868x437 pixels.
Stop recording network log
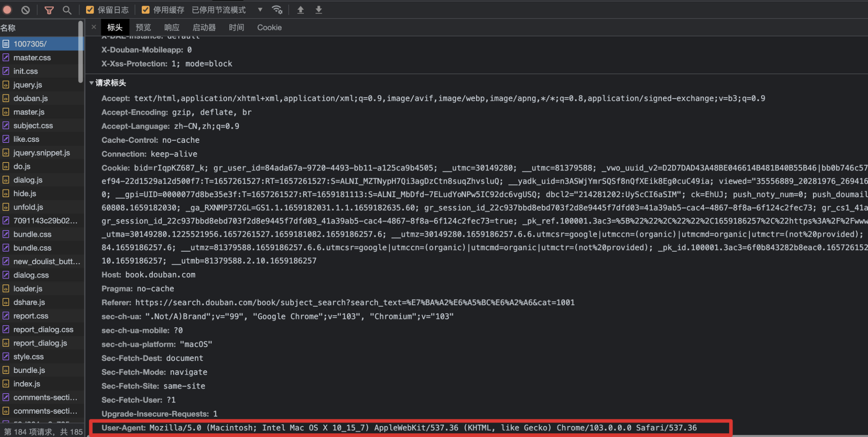point(7,10)
